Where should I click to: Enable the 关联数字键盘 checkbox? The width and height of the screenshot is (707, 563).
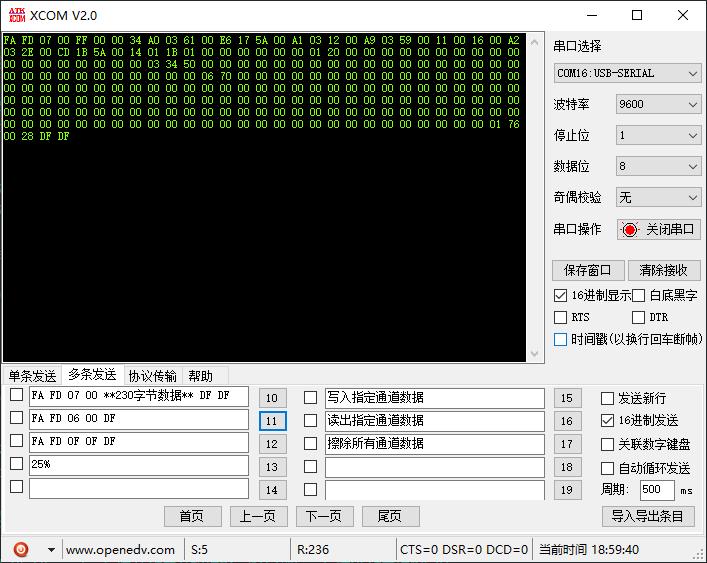tap(607, 445)
